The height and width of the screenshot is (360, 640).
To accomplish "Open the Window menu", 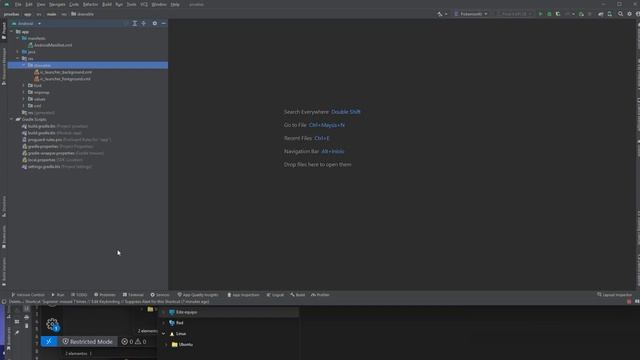I will click(159, 4).
